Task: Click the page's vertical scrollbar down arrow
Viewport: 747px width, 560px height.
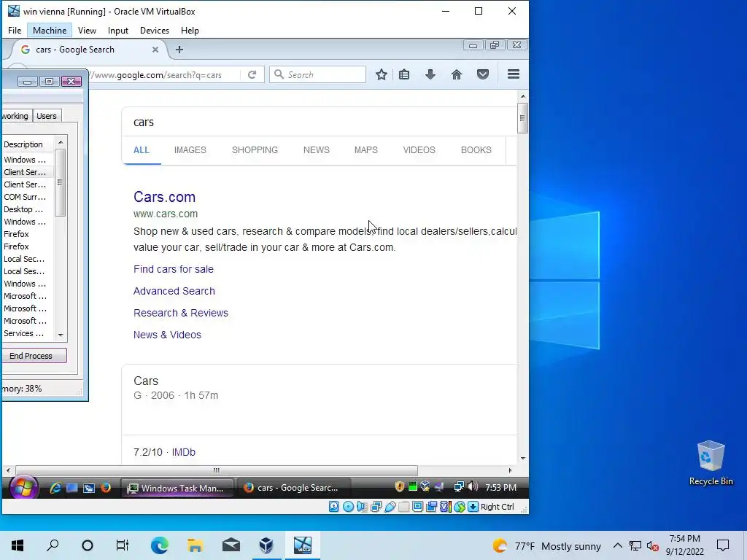Action: click(522, 458)
